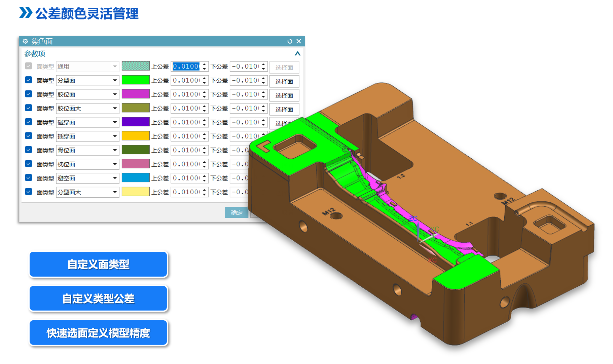Close the 染色面 dialog with the X icon
Image resolution: width=613 pixels, height=364 pixels.
click(299, 41)
